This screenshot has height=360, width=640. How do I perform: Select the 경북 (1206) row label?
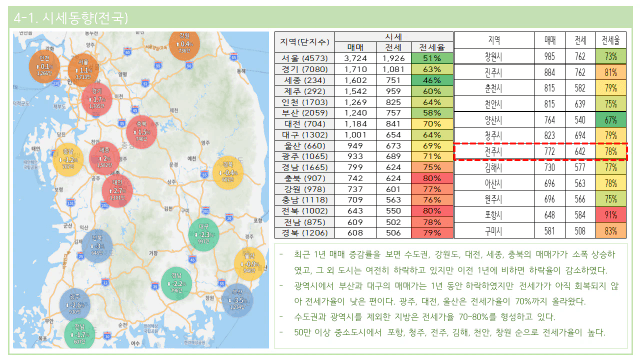304,233
